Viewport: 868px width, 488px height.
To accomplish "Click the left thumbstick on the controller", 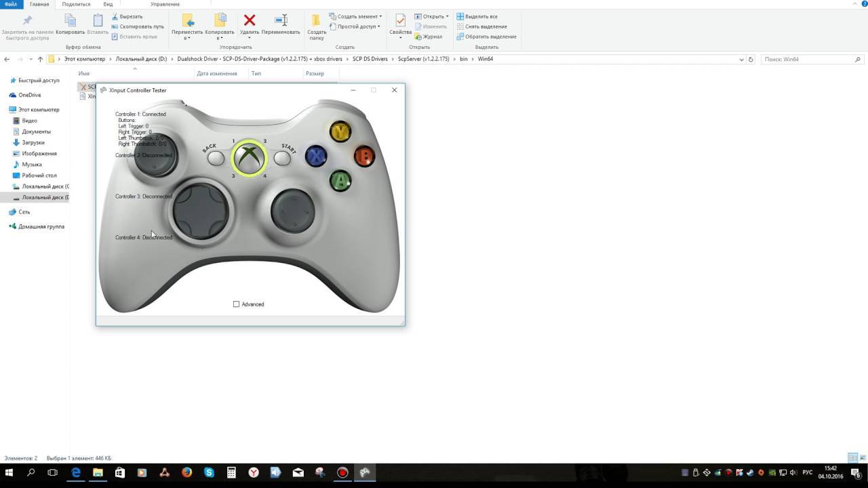I will 156,155.
